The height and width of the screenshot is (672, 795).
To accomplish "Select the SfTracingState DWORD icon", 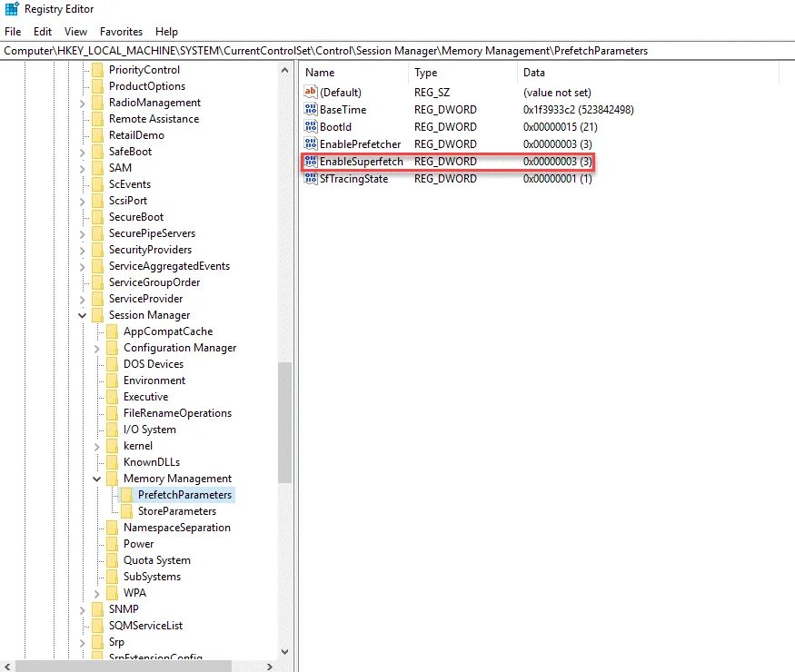I will click(x=311, y=178).
